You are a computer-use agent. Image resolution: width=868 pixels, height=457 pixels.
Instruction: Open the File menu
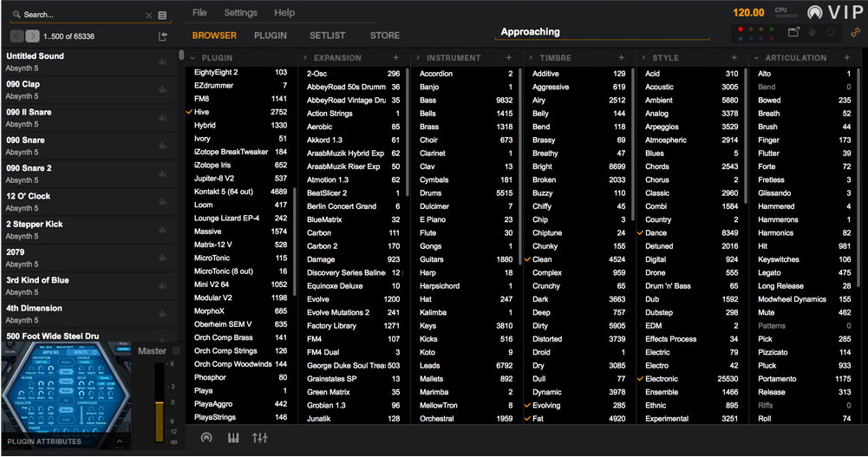[x=199, y=13]
